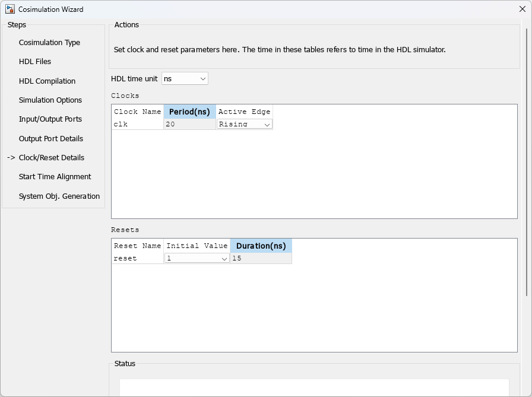Click the Period(ns) column header
The width and height of the screenshot is (532, 397).
click(x=189, y=112)
